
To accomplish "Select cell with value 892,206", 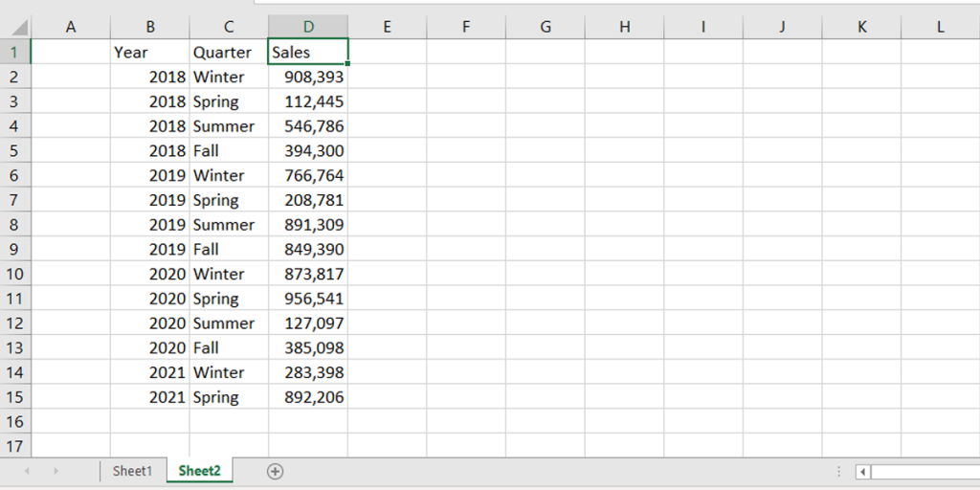I will click(308, 397).
